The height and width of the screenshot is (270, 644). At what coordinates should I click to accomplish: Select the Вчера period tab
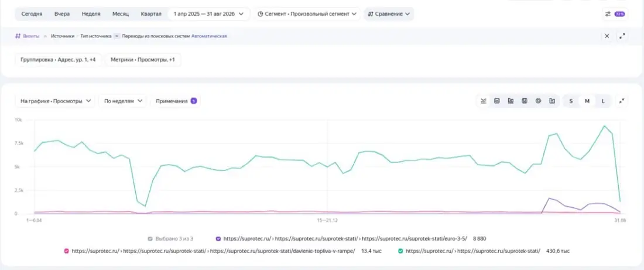(62, 14)
